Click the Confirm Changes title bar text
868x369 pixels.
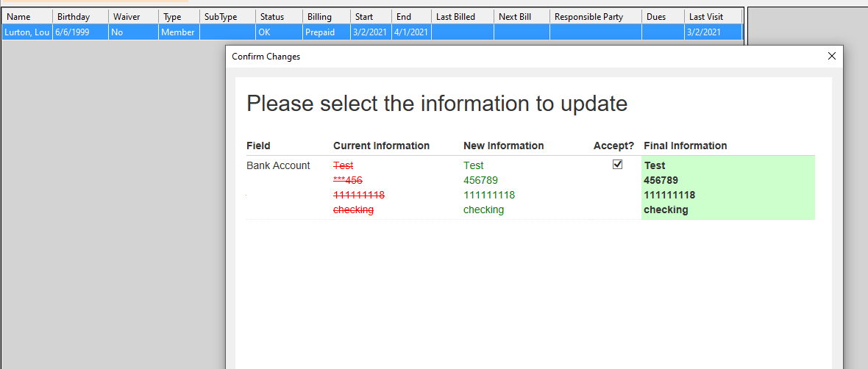click(x=266, y=57)
